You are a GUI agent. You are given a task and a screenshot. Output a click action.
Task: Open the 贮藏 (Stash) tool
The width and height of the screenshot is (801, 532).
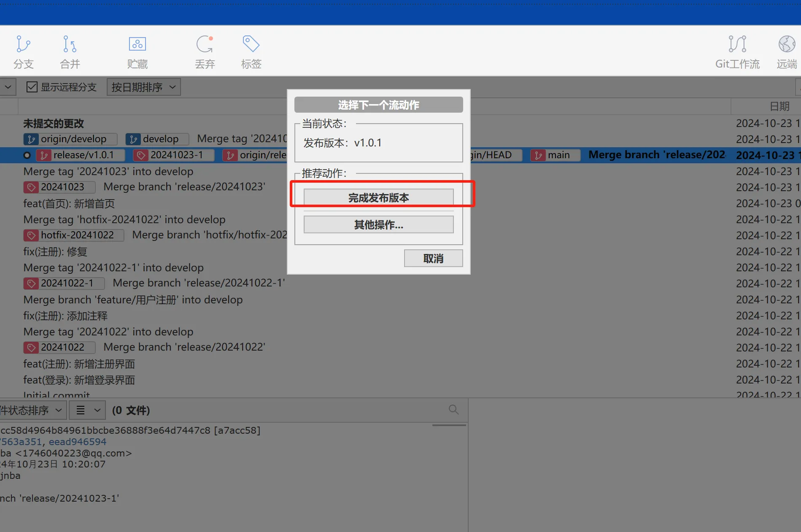pos(137,52)
